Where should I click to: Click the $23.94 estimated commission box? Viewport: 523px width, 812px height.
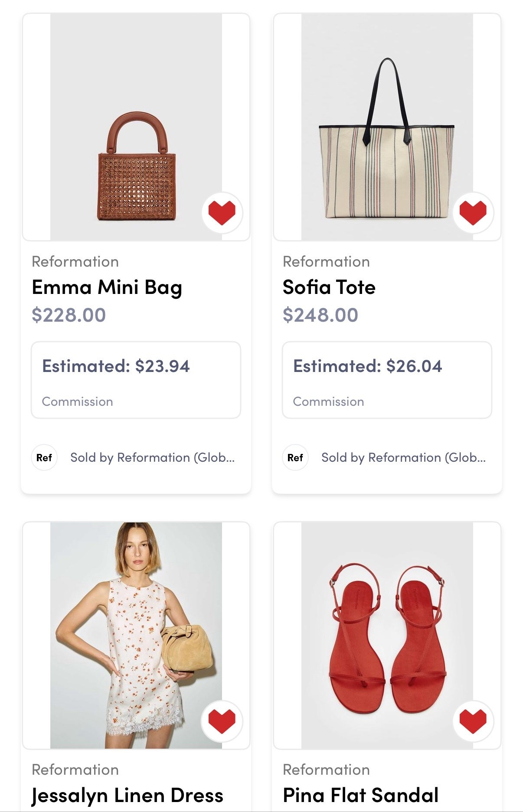136,380
